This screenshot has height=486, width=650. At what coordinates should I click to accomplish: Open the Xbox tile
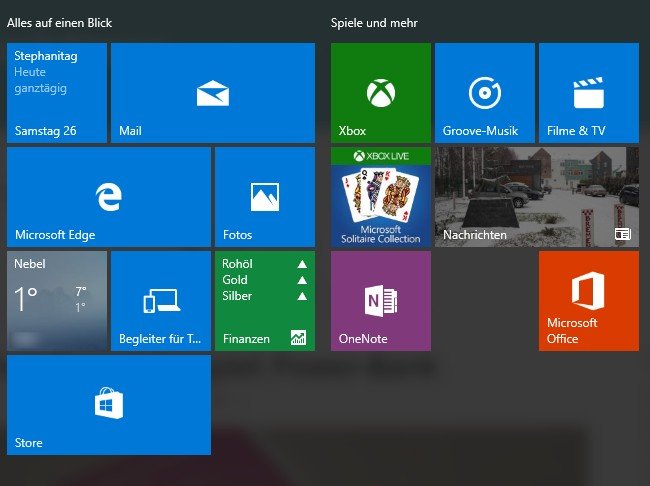pyautogui.click(x=381, y=93)
